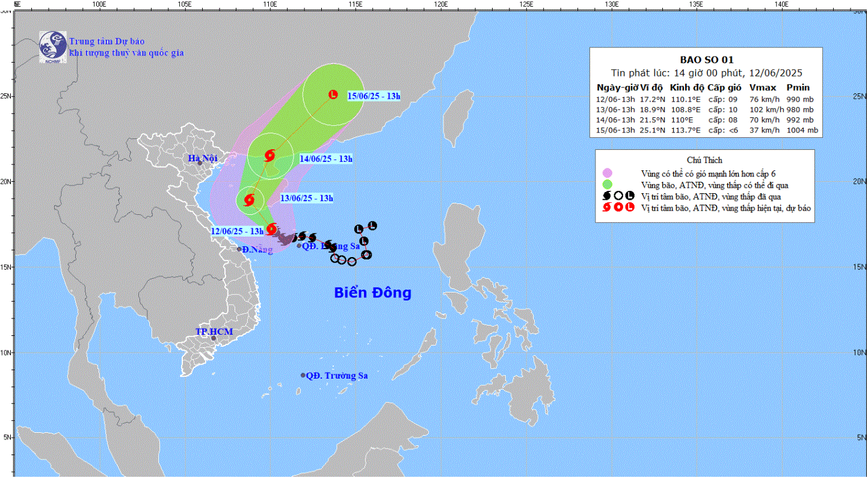Click the Vmax column header
The image size is (868, 478).
click(763, 87)
